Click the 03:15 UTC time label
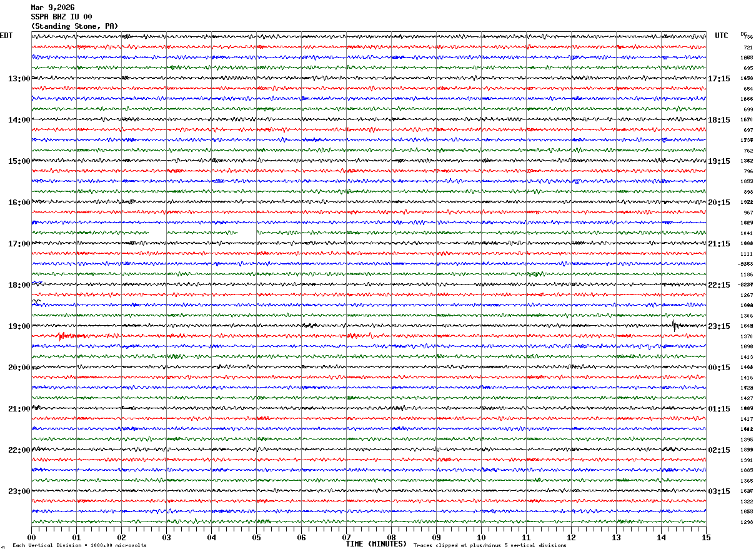This screenshot has height=554, width=756. (x=719, y=491)
